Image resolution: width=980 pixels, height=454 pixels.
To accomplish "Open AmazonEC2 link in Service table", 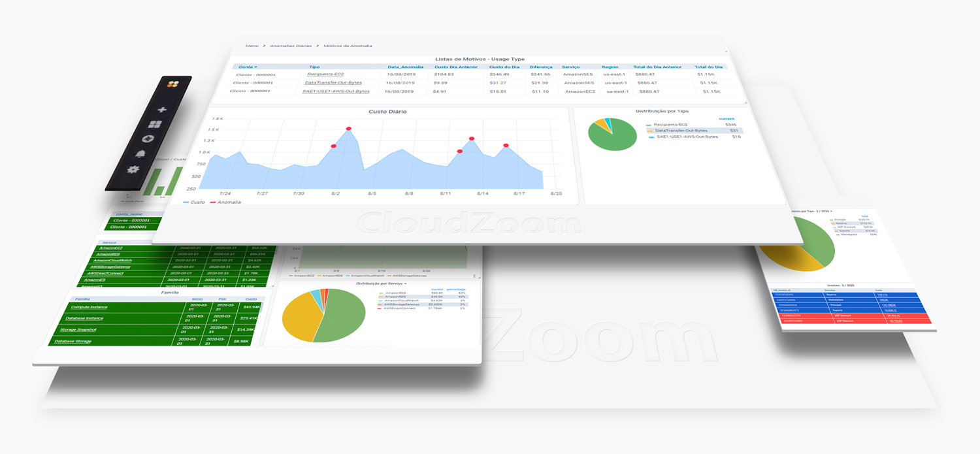I will coord(111,248).
